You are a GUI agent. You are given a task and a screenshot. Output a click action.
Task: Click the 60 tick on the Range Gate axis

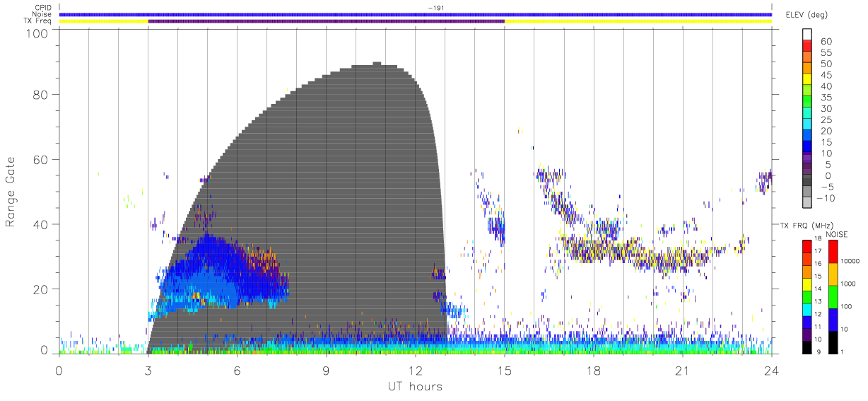[x=40, y=159]
